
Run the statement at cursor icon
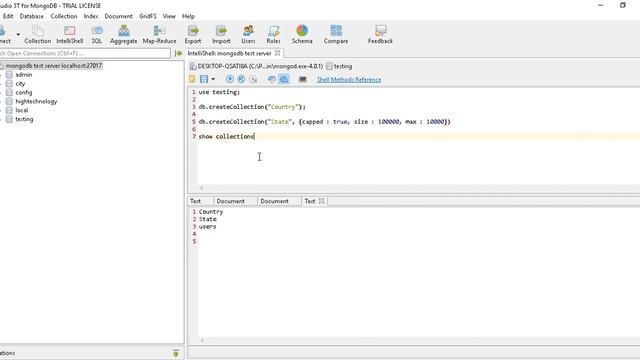(x=242, y=79)
